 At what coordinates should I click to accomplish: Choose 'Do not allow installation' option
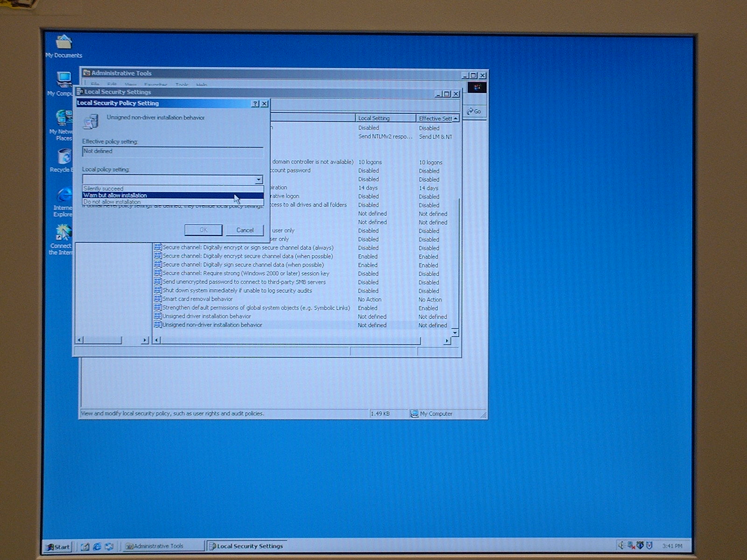point(112,202)
